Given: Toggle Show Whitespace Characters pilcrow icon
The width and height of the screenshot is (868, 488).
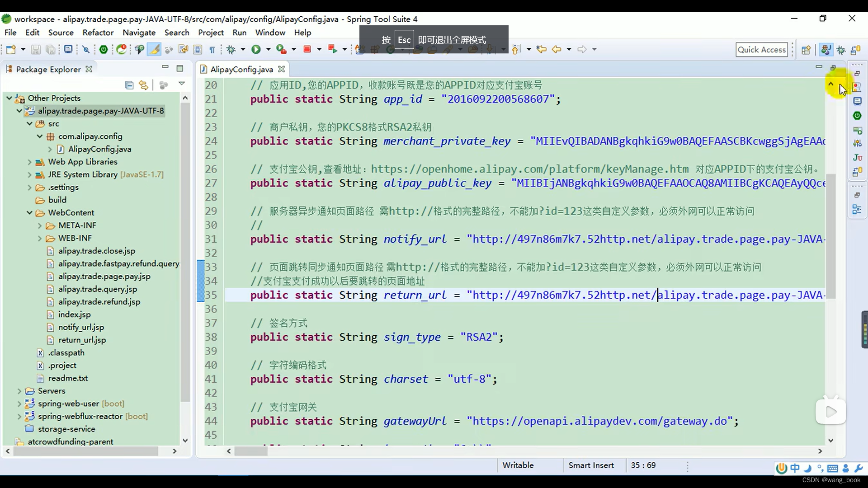Looking at the screenshot, I should point(212,49).
